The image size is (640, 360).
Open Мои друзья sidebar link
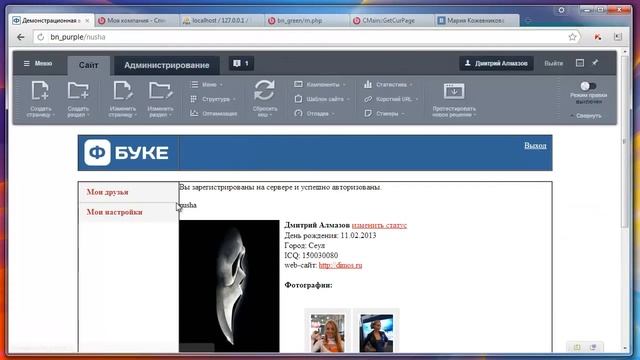[x=107, y=192]
